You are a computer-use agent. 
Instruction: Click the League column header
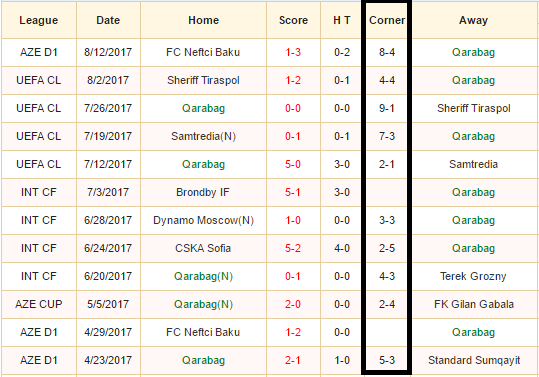(38, 20)
